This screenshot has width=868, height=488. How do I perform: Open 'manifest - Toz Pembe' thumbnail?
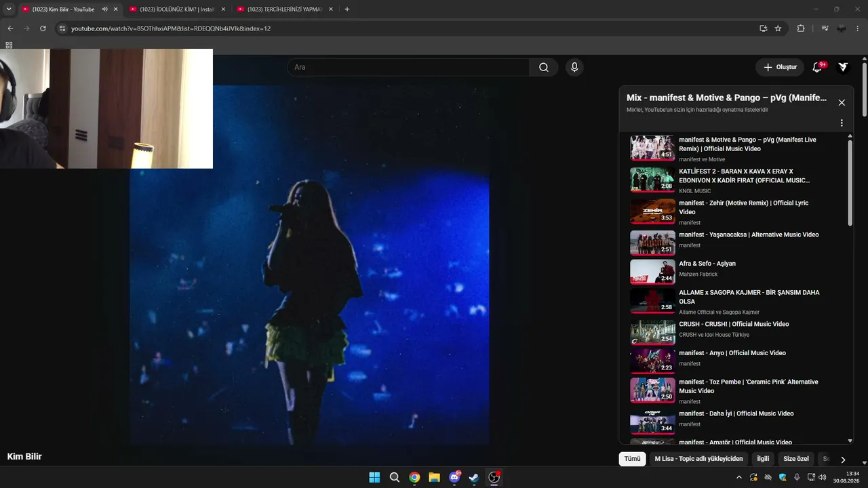point(652,390)
